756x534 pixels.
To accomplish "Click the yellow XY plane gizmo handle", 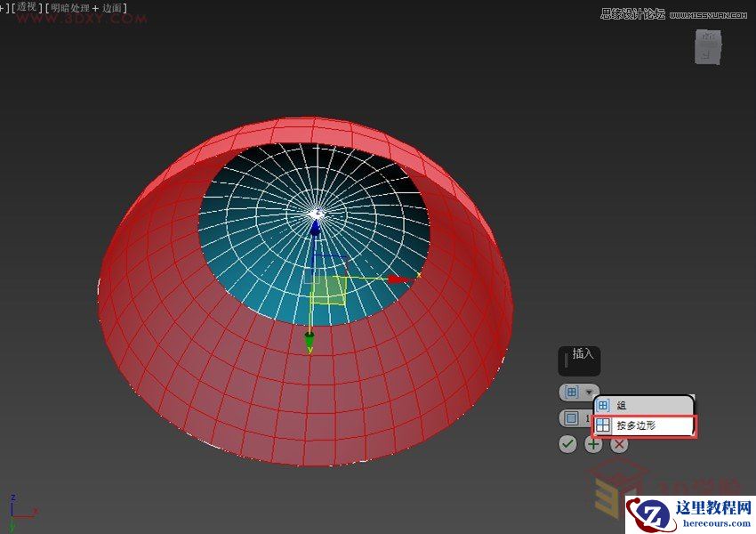I will [x=329, y=291].
